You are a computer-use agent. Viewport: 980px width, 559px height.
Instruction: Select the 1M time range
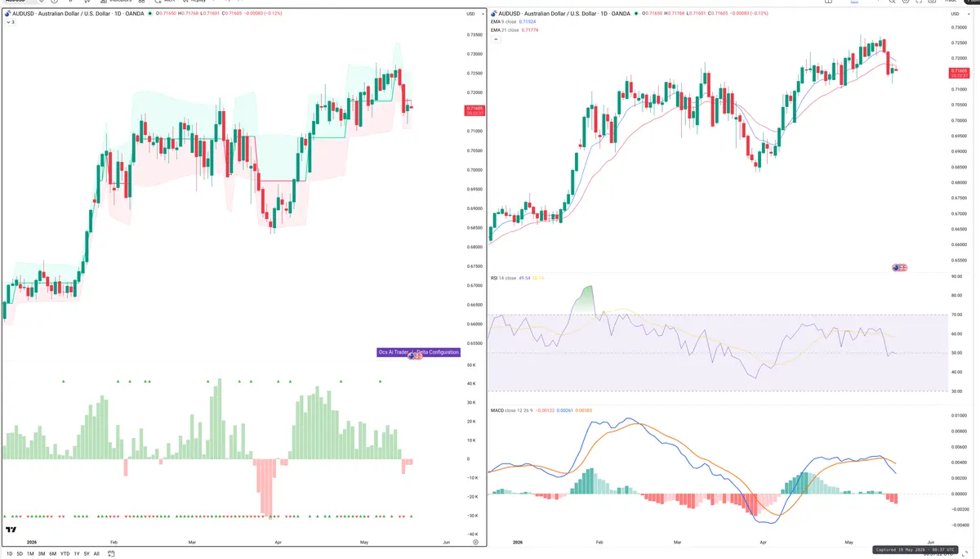[31, 553]
